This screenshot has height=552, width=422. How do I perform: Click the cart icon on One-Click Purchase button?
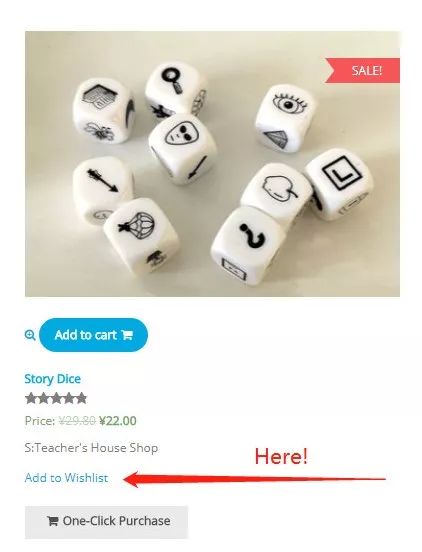[x=52, y=521]
